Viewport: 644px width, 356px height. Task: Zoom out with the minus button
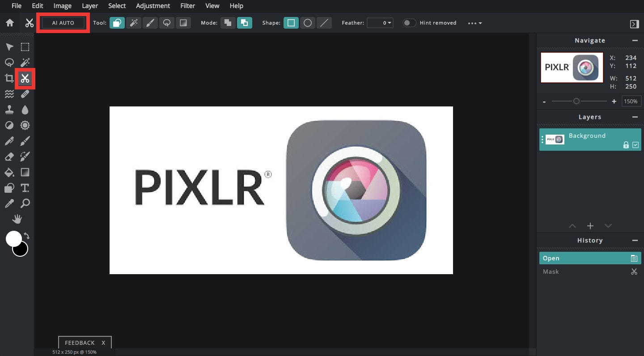pyautogui.click(x=544, y=102)
